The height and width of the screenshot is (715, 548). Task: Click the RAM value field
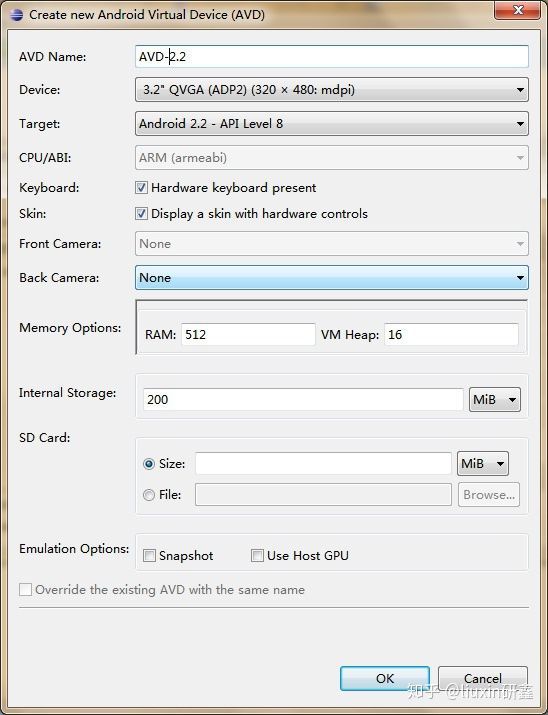(x=248, y=335)
